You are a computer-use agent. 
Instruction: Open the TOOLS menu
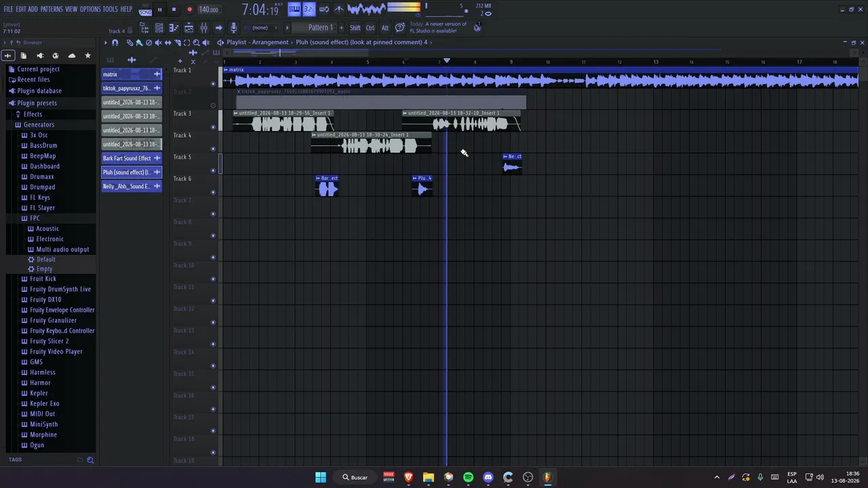pos(110,9)
